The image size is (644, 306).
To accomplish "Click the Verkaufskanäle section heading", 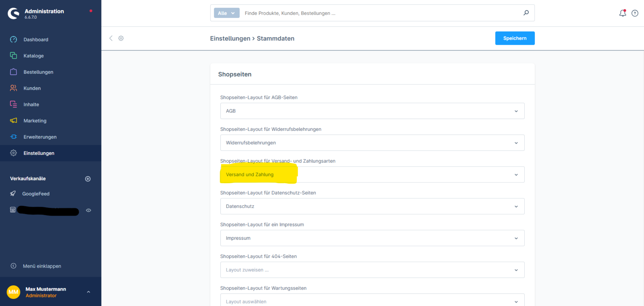I will 28,178.
